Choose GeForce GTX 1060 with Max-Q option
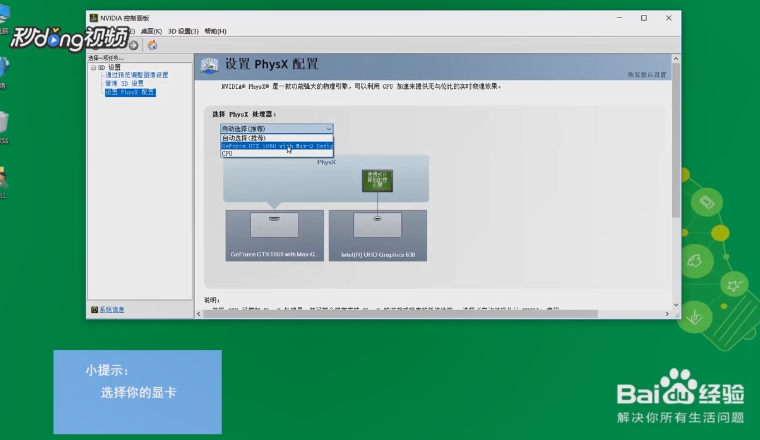Viewport: 760px width, 440px height. 276,146
